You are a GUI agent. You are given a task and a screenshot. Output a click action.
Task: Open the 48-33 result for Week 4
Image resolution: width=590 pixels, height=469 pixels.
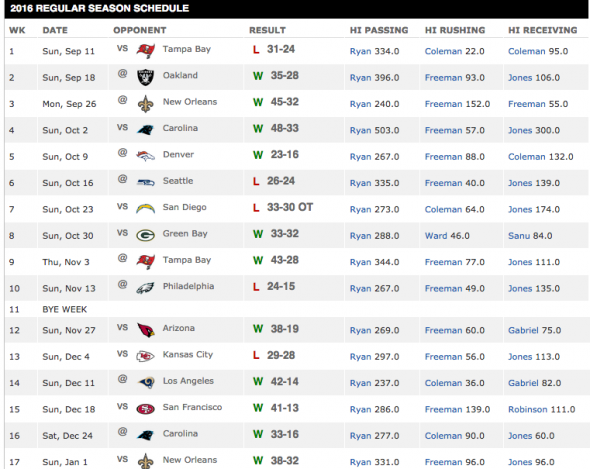click(284, 128)
